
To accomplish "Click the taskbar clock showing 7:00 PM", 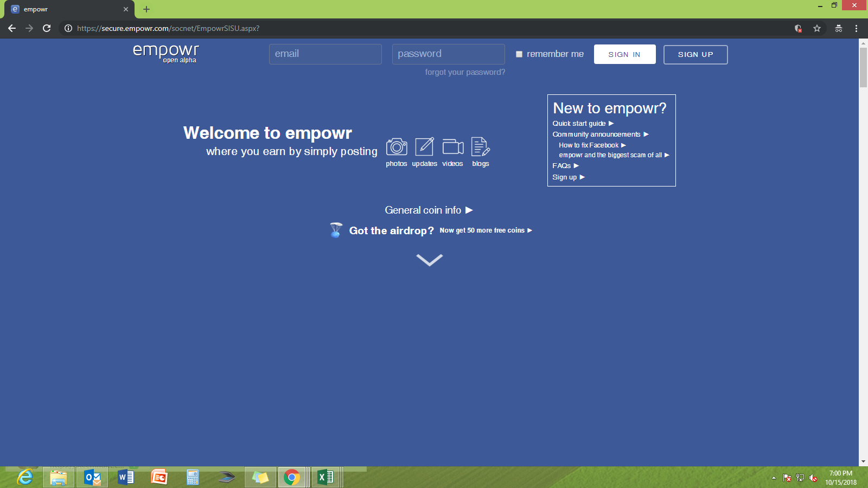I will pyautogui.click(x=841, y=478).
